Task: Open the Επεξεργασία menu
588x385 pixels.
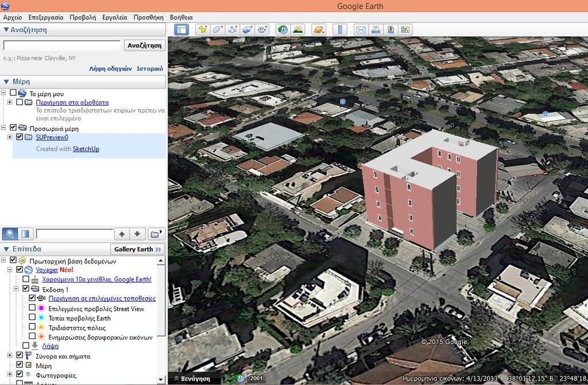Action: (46, 17)
